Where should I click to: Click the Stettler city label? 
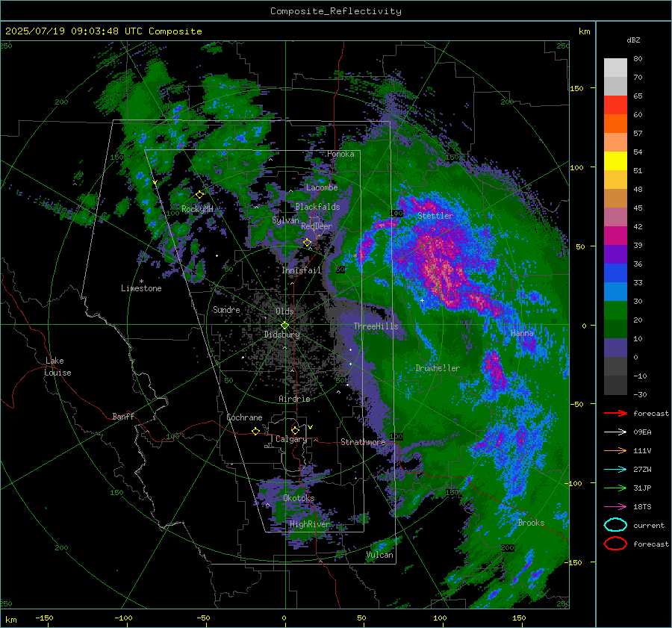[435, 216]
